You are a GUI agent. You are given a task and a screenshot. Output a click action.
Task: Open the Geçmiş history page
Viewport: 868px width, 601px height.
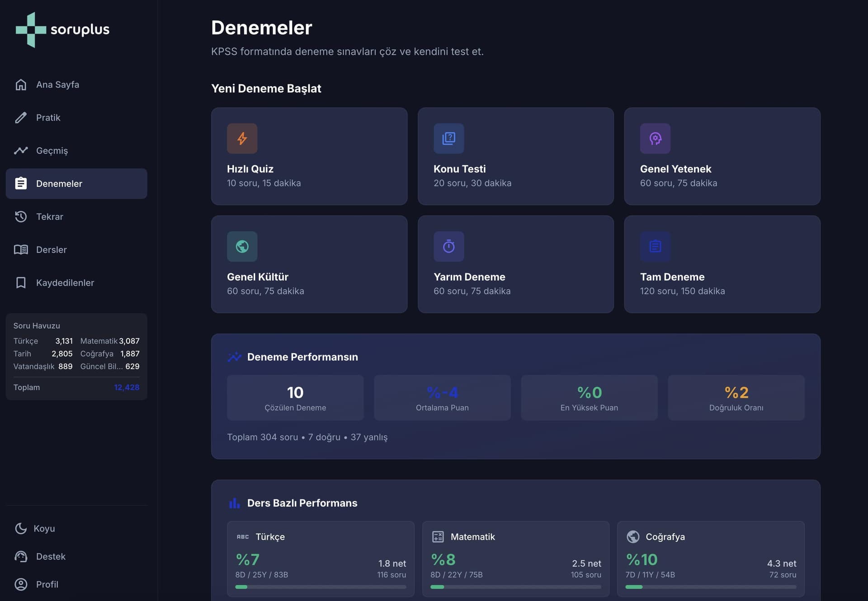coord(52,151)
